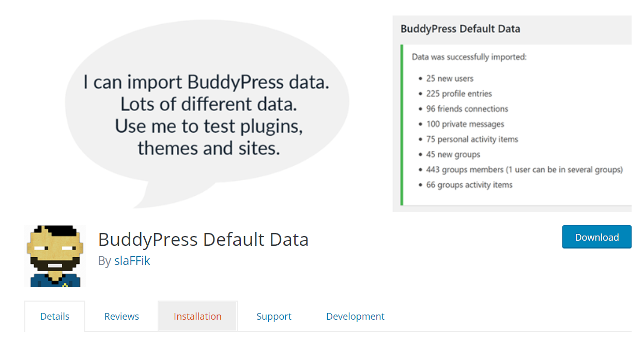Click the '225 profile entries' list item

coord(459,93)
